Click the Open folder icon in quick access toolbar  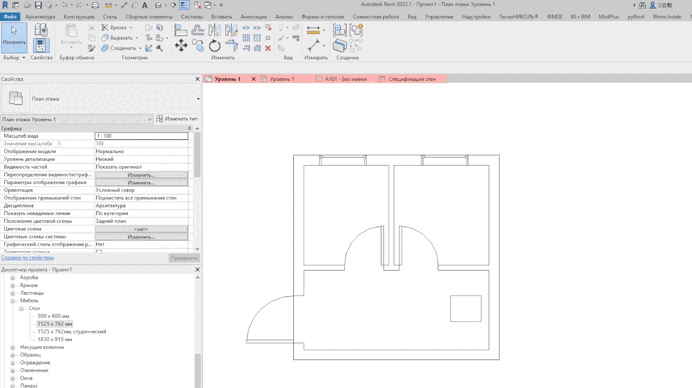(27, 5)
